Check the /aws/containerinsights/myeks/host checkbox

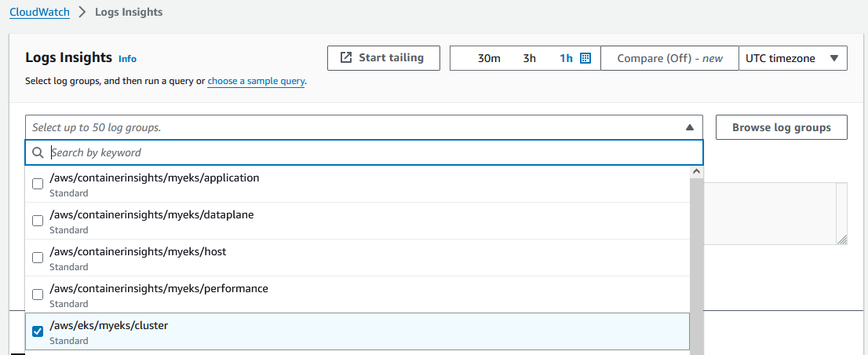point(38,258)
